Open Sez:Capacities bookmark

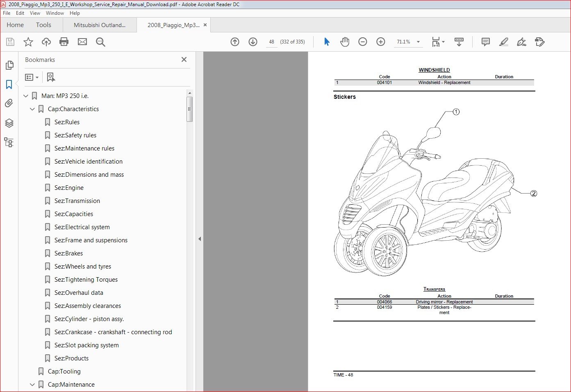point(74,214)
